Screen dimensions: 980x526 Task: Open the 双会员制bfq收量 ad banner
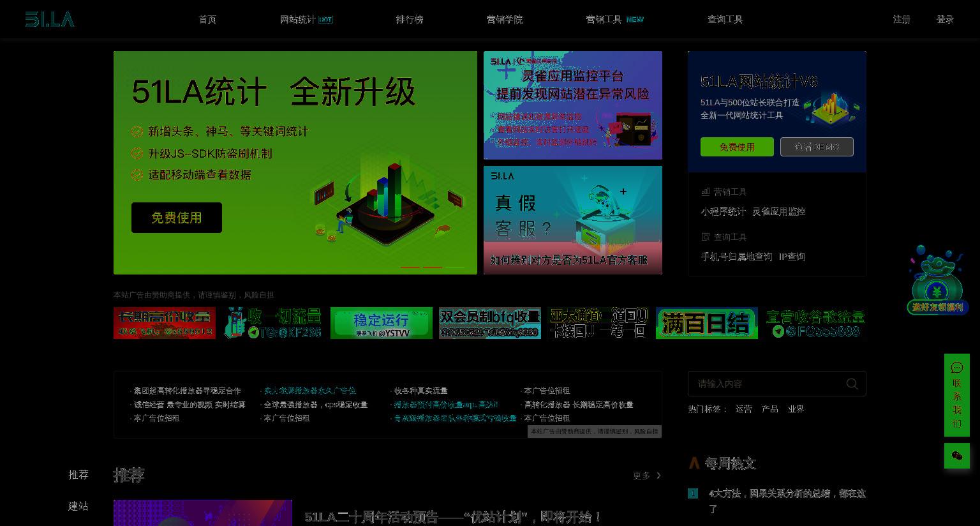pos(490,323)
